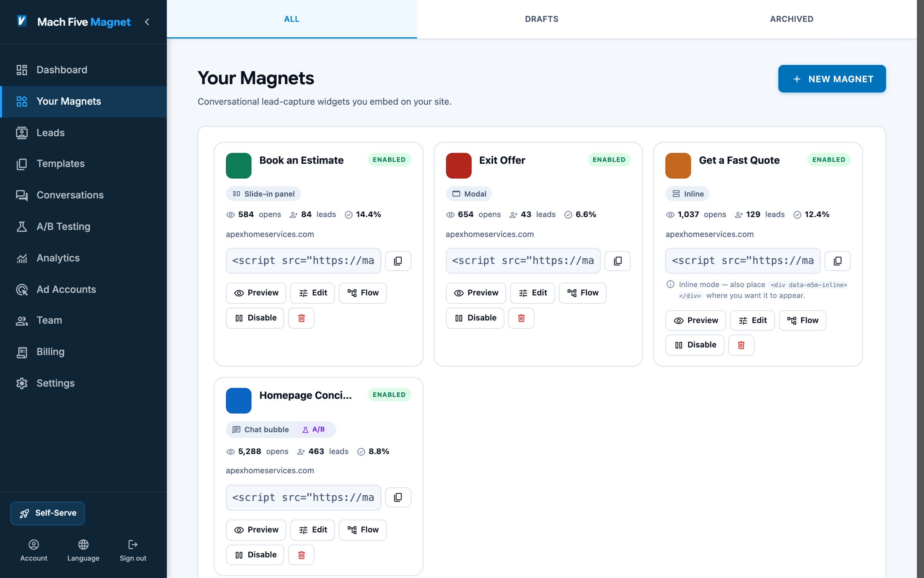Click the Homepage Concierge script code field
924x578 pixels.
coord(303,498)
